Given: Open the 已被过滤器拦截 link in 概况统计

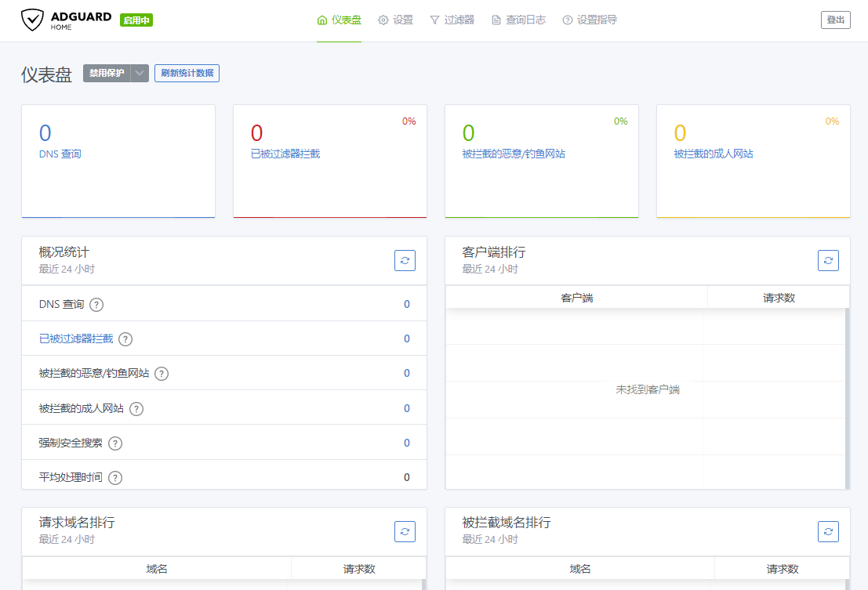Looking at the screenshot, I should pos(76,339).
